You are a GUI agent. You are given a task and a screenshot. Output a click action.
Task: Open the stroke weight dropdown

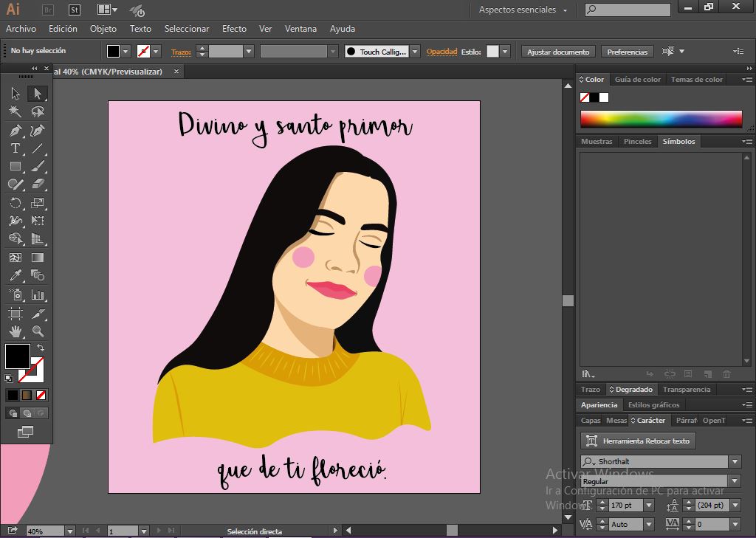[x=249, y=51]
